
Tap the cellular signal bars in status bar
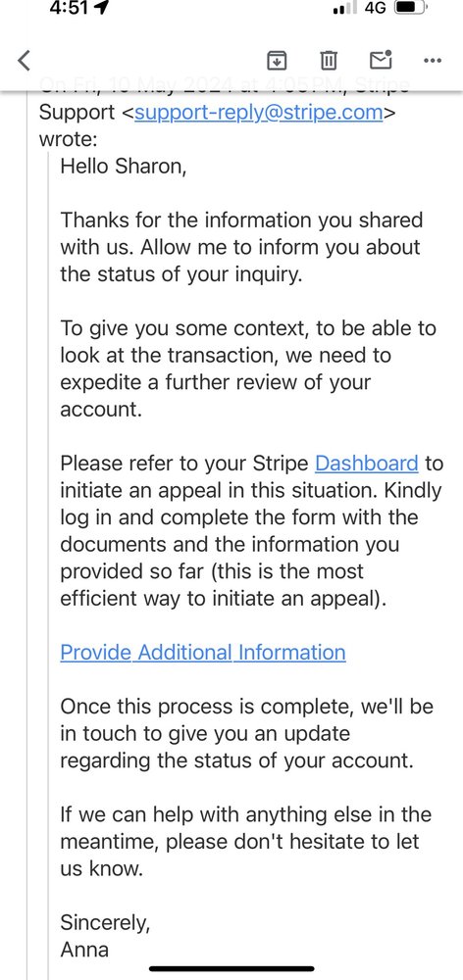344,8
